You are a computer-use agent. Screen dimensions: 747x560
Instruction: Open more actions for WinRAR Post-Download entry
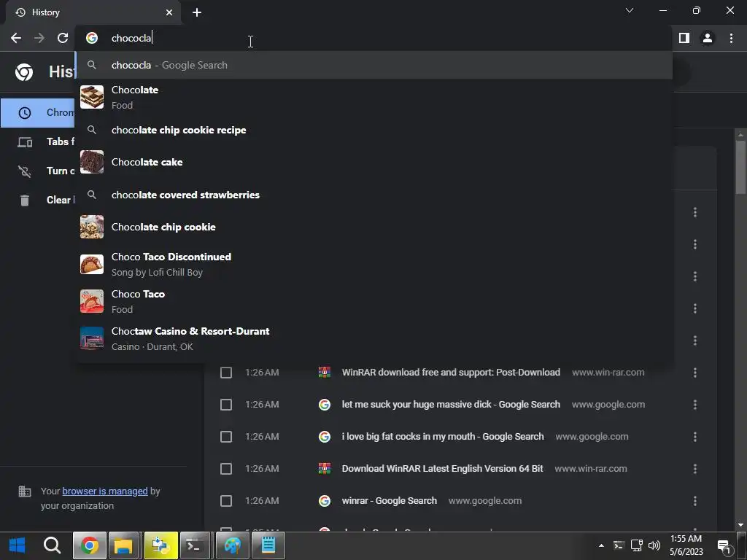point(695,373)
